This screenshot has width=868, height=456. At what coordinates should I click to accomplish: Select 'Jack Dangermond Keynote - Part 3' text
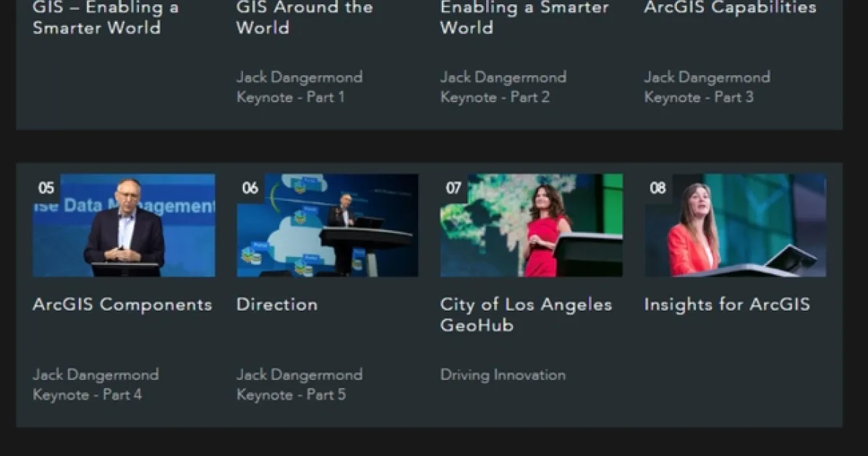707,87
